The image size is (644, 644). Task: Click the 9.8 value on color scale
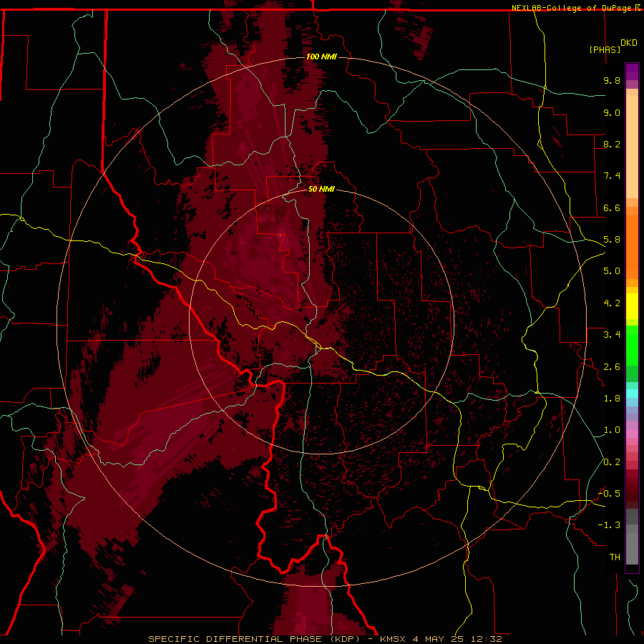point(612,81)
